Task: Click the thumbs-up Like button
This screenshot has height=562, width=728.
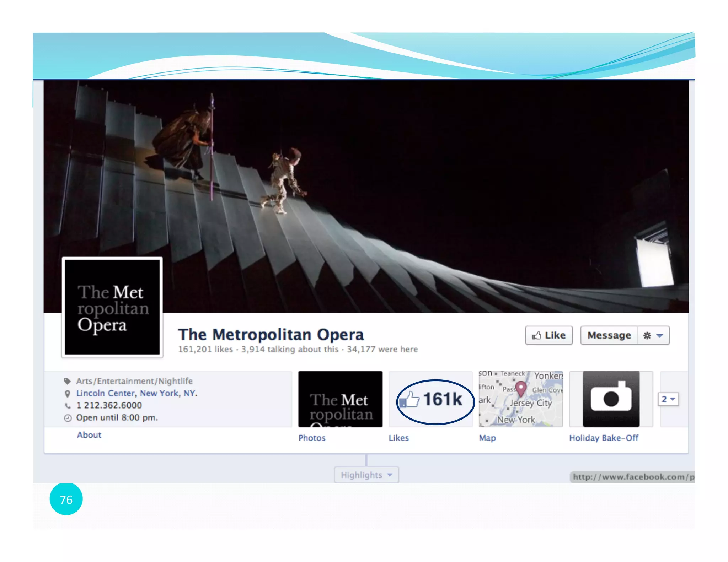Action: click(x=548, y=335)
